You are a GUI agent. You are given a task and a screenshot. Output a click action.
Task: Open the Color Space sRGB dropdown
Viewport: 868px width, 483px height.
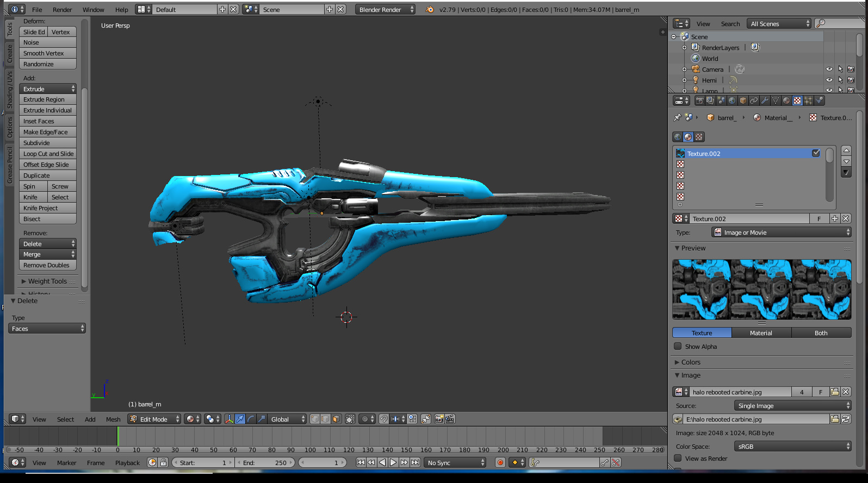click(x=793, y=446)
